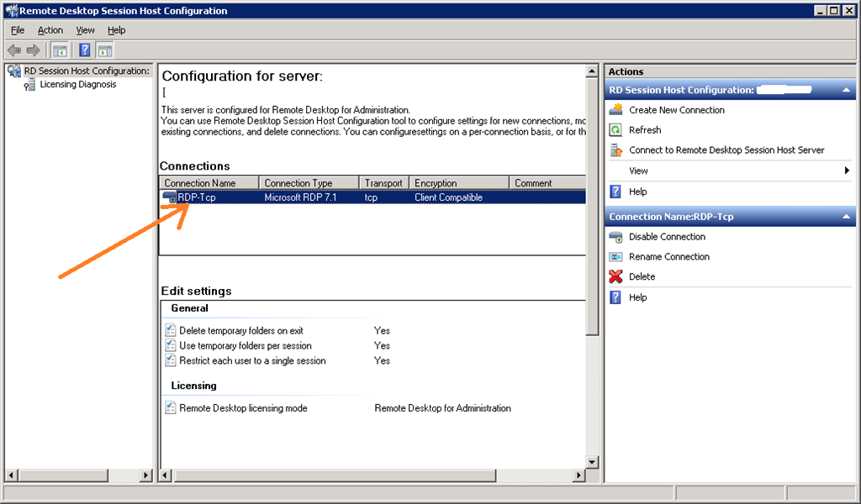Toggle the Show/Hide Action Pane toolbar button
861x504 pixels.
click(104, 50)
